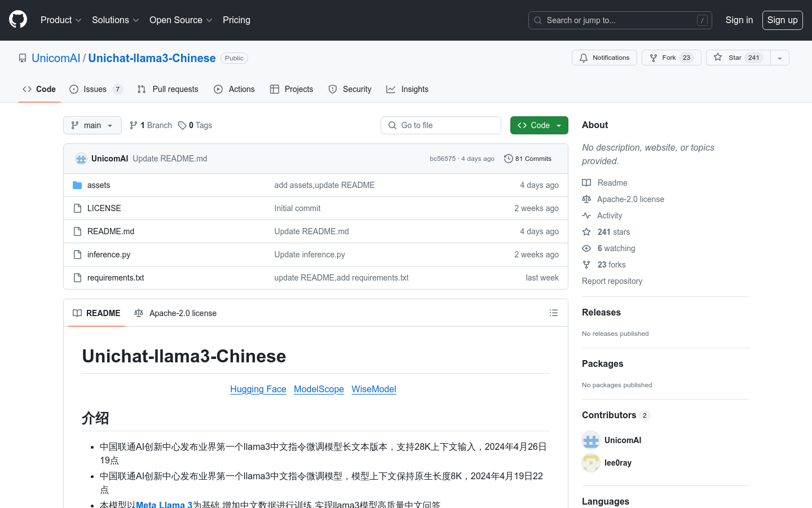Click the Sign in link

pyautogui.click(x=739, y=20)
